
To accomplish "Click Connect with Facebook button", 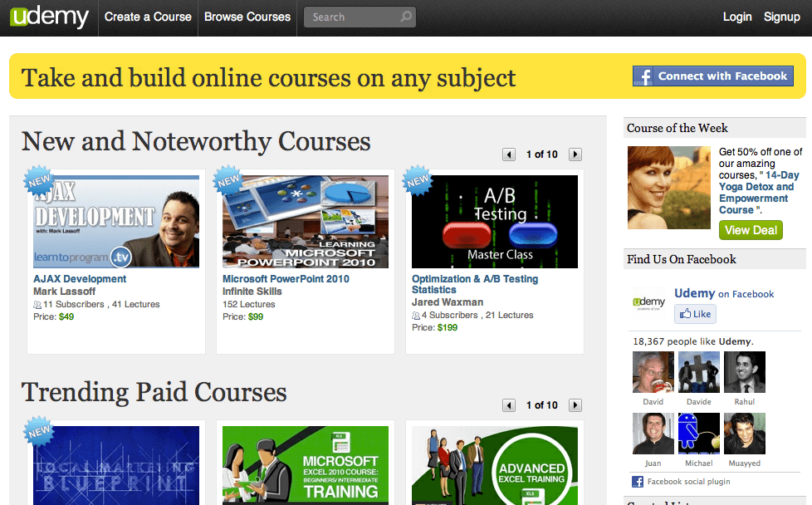I will click(713, 76).
